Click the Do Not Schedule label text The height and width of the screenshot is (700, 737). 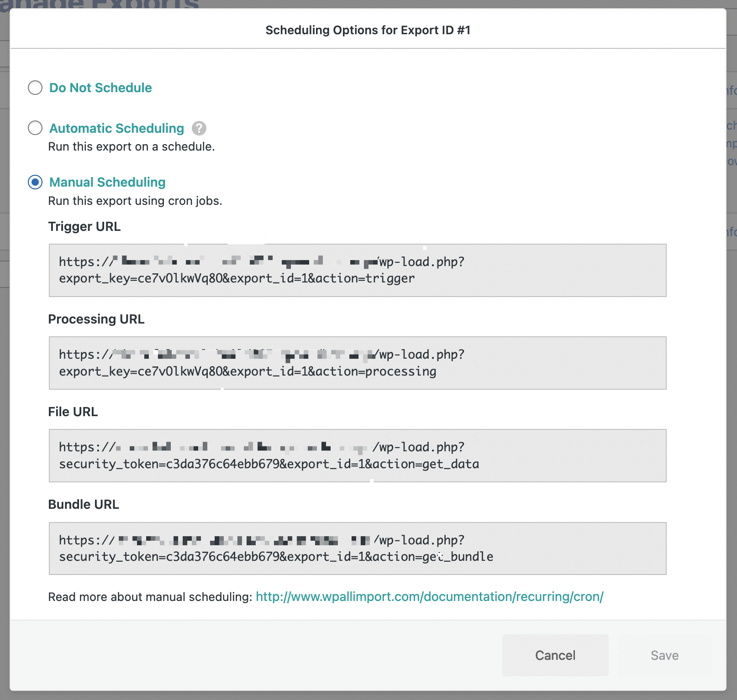(100, 88)
